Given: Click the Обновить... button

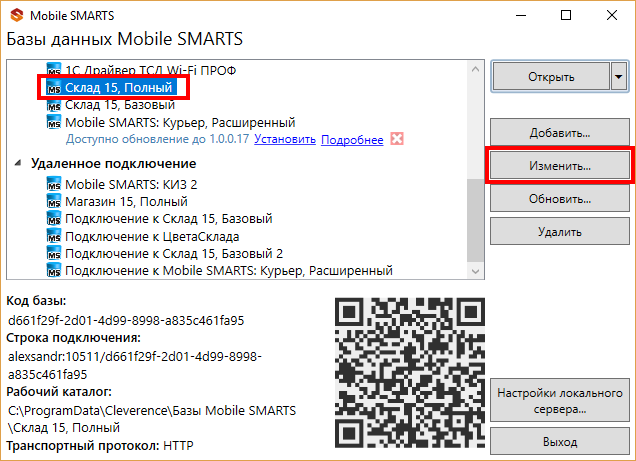Looking at the screenshot, I should [x=560, y=199].
